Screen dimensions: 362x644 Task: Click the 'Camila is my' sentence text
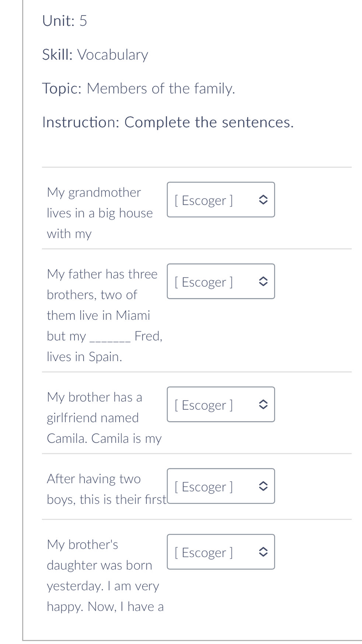[104, 439]
